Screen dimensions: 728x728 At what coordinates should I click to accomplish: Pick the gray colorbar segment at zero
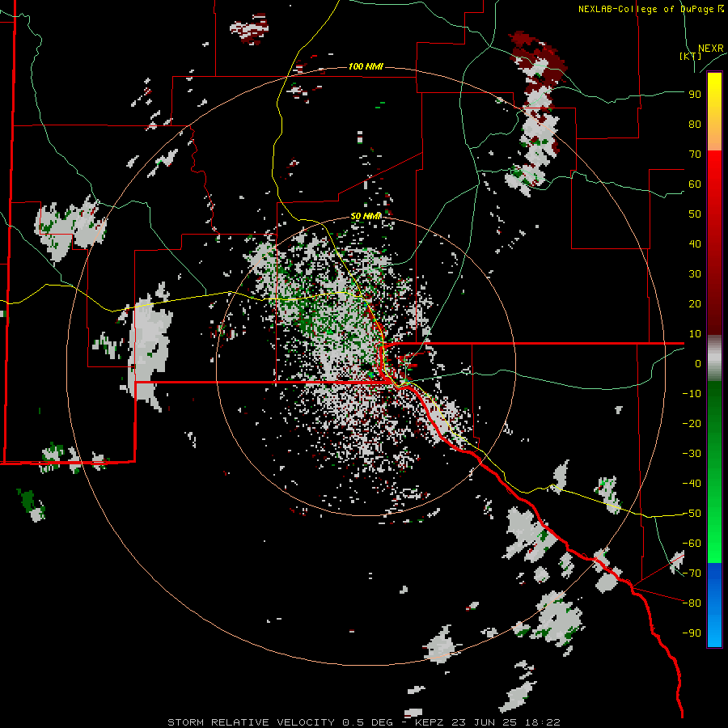pyautogui.click(x=714, y=358)
